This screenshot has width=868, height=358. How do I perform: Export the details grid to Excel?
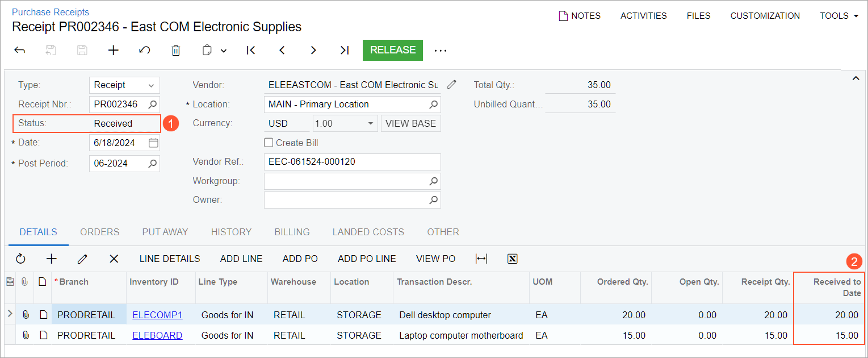(x=512, y=259)
